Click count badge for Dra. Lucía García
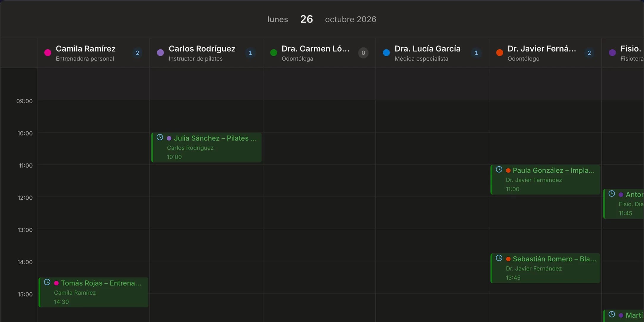This screenshot has height=322, width=644. [x=476, y=53]
